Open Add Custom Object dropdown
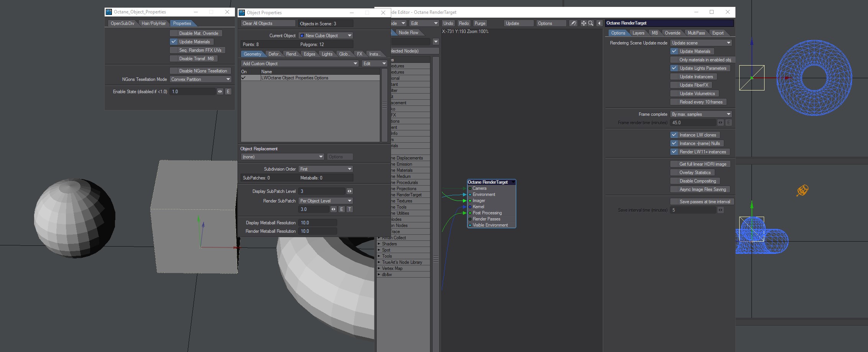Image resolution: width=868 pixels, height=352 pixels. tap(300, 64)
